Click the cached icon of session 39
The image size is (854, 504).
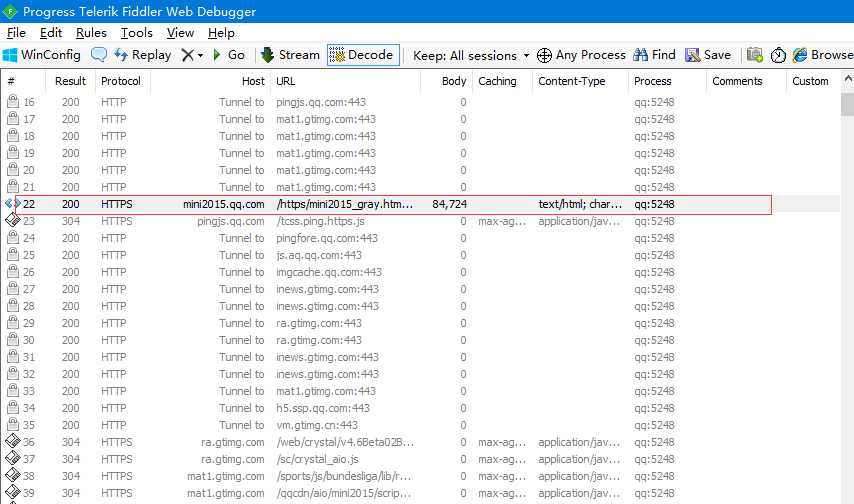click(13, 493)
